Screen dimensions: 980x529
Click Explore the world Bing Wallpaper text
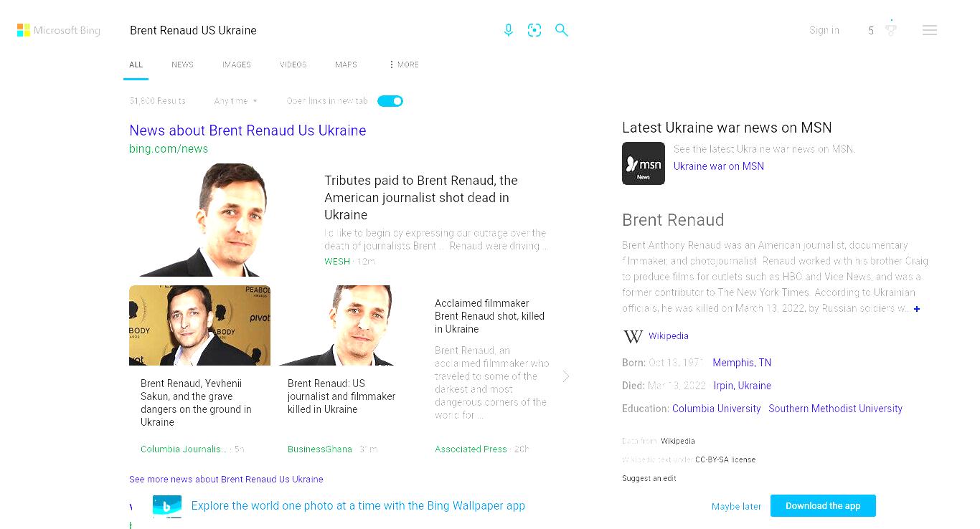[x=358, y=506]
